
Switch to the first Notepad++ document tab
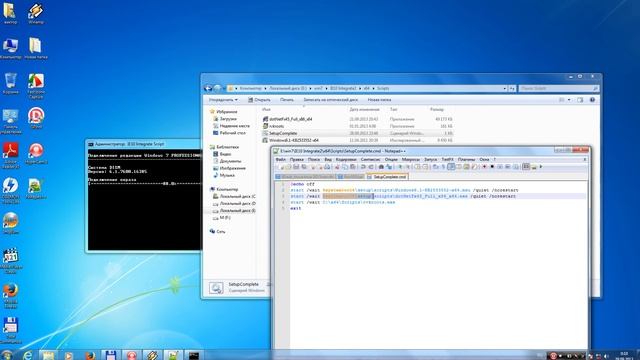(304, 177)
